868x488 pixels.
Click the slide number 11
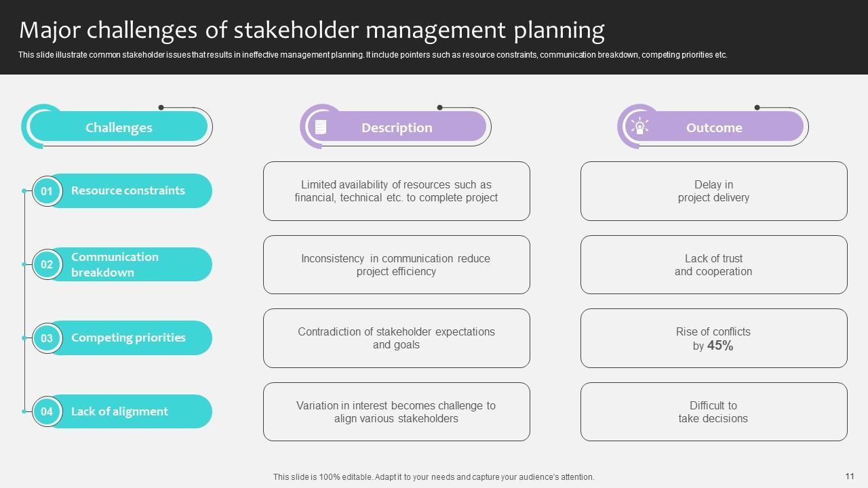pyautogui.click(x=850, y=476)
